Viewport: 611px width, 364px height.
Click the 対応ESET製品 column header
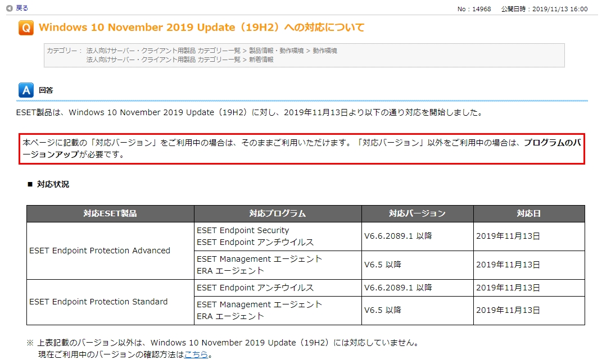[x=110, y=213]
